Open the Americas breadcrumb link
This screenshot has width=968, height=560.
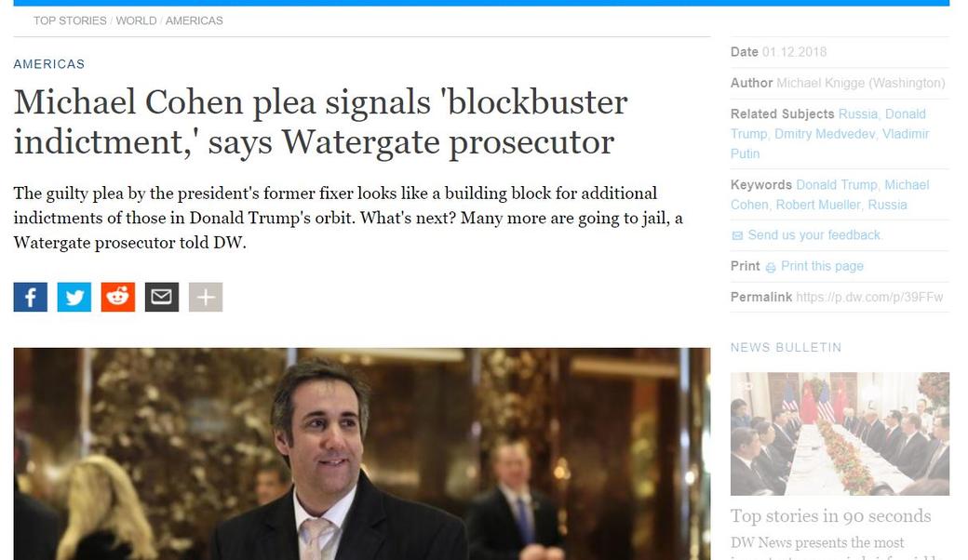click(194, 20)
